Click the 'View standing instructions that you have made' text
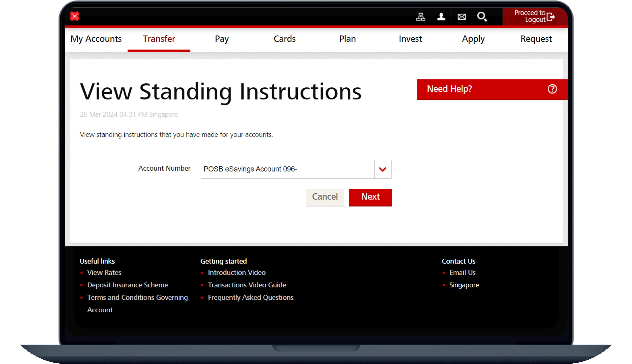 [x=176, y=135]
